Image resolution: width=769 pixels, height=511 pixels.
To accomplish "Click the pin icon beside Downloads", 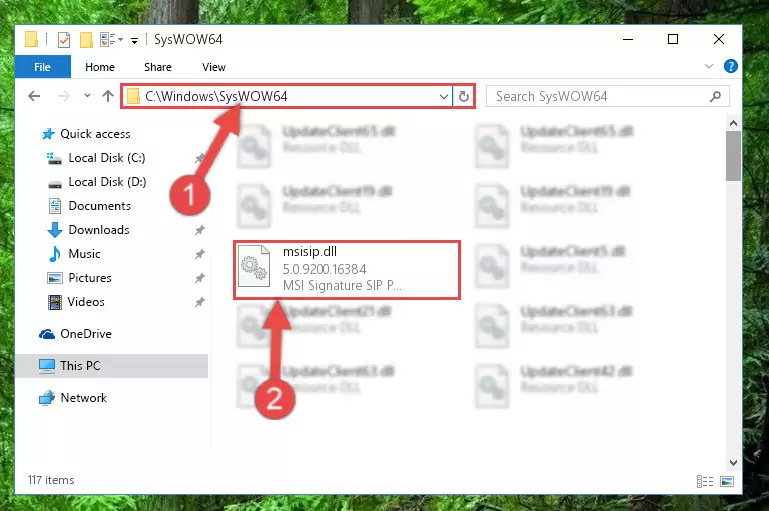I will pyautogui.click(x=200, y=230).
